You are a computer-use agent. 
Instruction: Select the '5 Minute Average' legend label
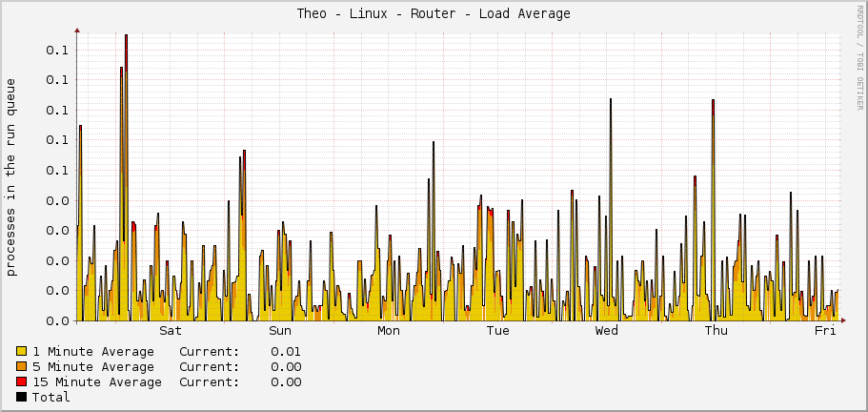(93, 366)
